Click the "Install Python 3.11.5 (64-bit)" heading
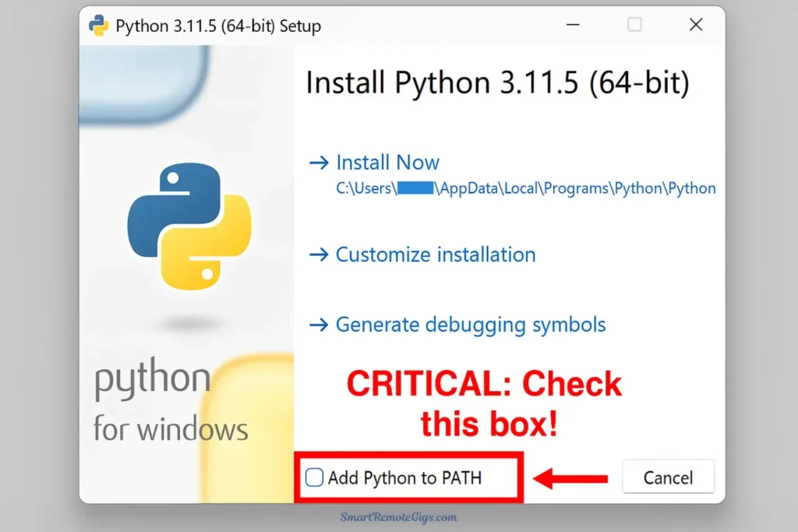This screenshot has width=798, height=532. [497, 83]
